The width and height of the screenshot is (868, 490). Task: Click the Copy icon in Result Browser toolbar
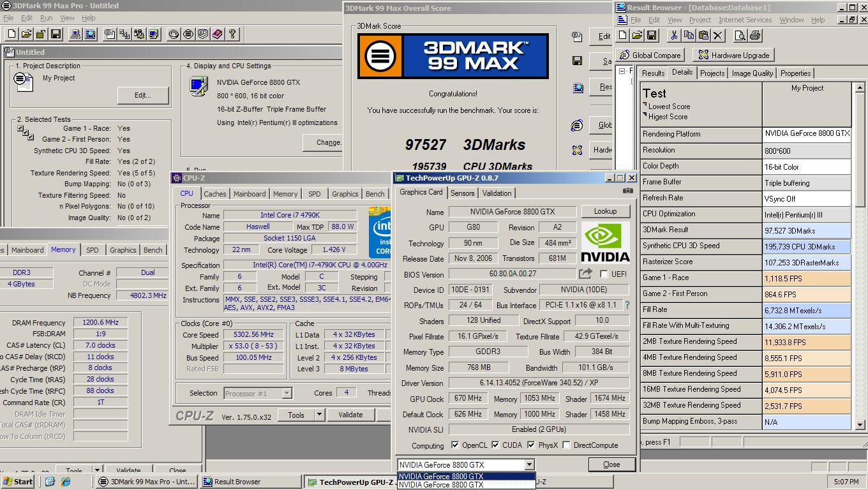pyautogui.click(x=689, y=35)
